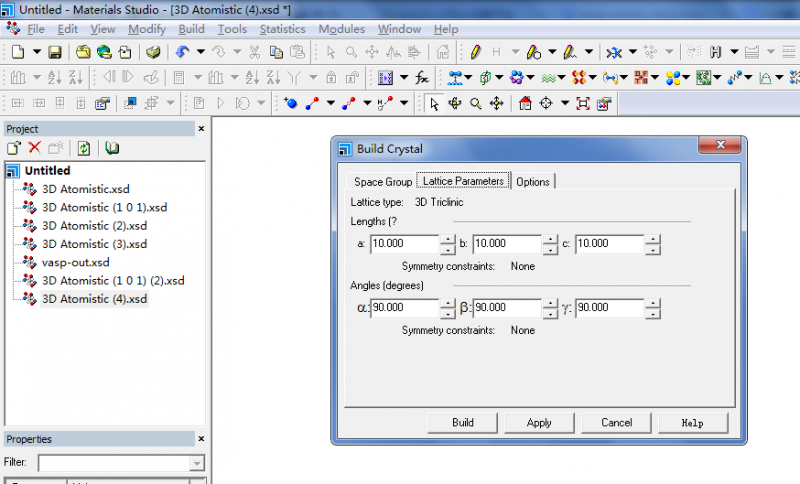The width and height of the screenshot is (800, 484).
Task: Switch to the Options tab
Action: coord(533,182)
